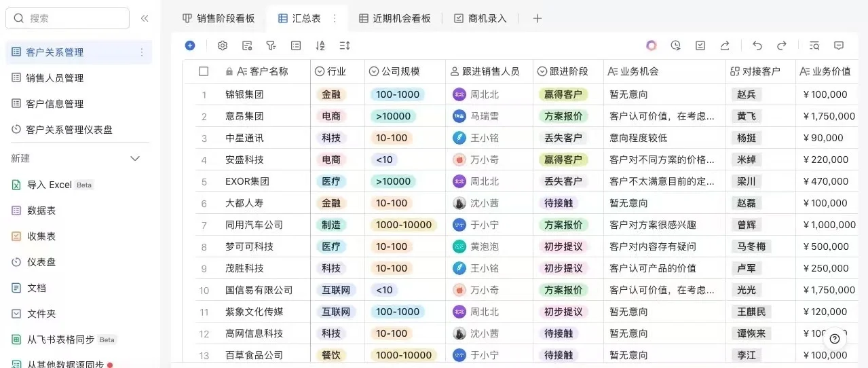The width and height of the screenshot is (868, 368).
Task: Click the 餐饮 tag in 百草食品公司 row
Action: coord(331,355)
